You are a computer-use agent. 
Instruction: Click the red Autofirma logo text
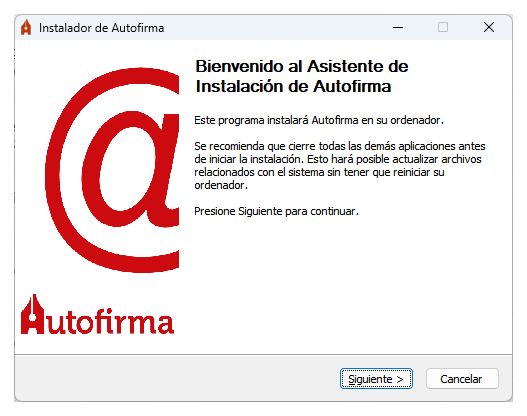tap(97, 315)
